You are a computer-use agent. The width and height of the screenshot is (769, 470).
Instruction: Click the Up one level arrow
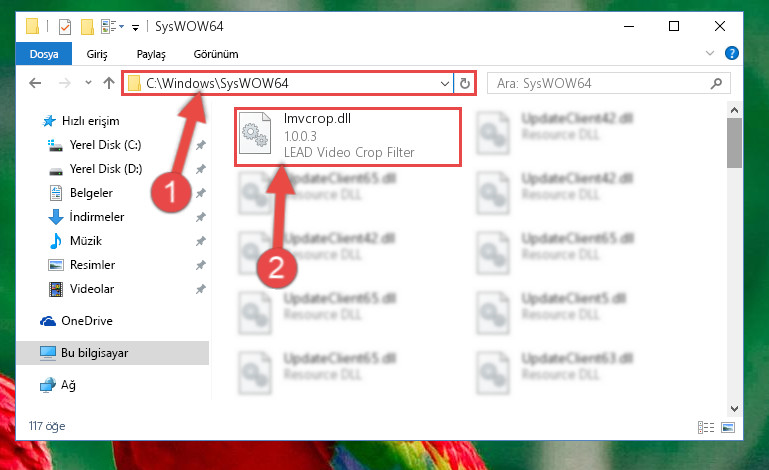tap(109, 83)
